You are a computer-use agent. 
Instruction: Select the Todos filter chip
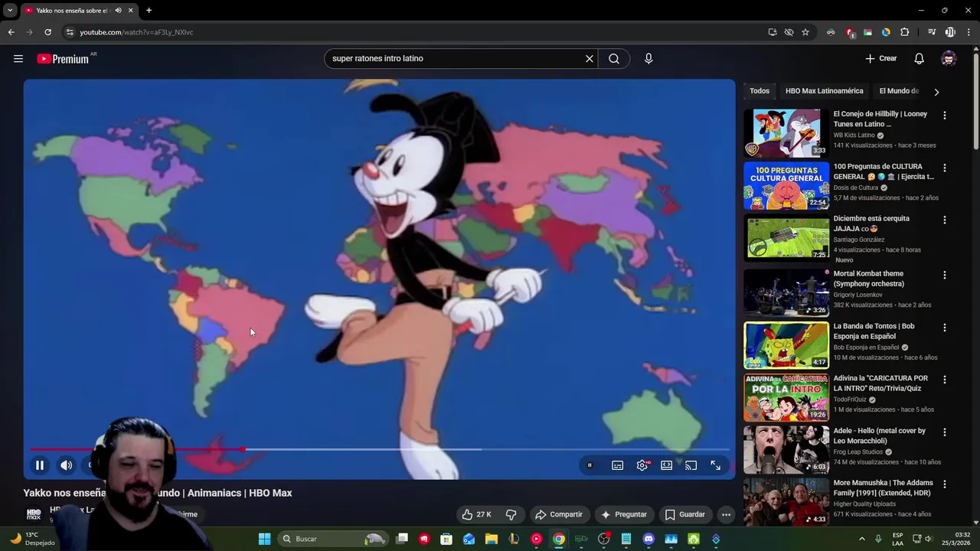pyautogui.click(x=759, y=91)
